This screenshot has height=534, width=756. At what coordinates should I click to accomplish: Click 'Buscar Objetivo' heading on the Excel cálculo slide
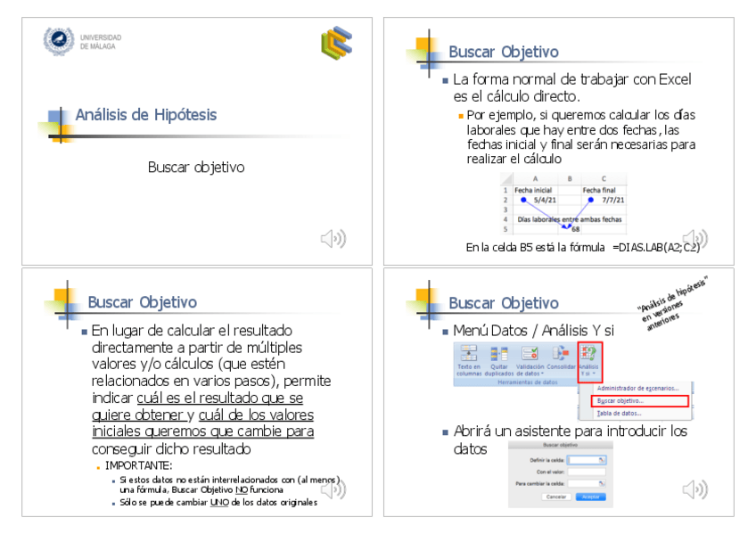click(504, 52)
